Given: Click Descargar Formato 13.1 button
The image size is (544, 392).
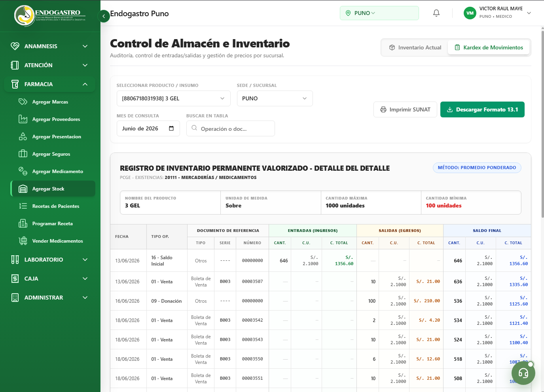Looking at the screenshot, I should pos(482,109).
